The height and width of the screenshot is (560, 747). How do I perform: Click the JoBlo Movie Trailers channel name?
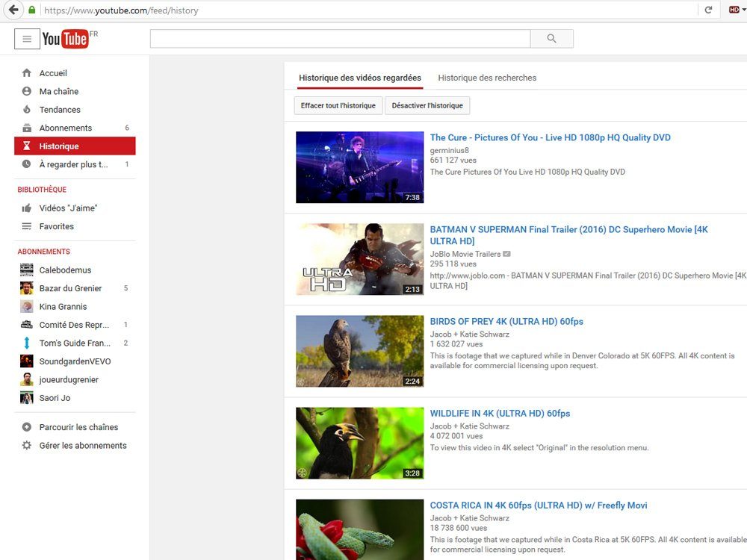[x=465, y=254]
